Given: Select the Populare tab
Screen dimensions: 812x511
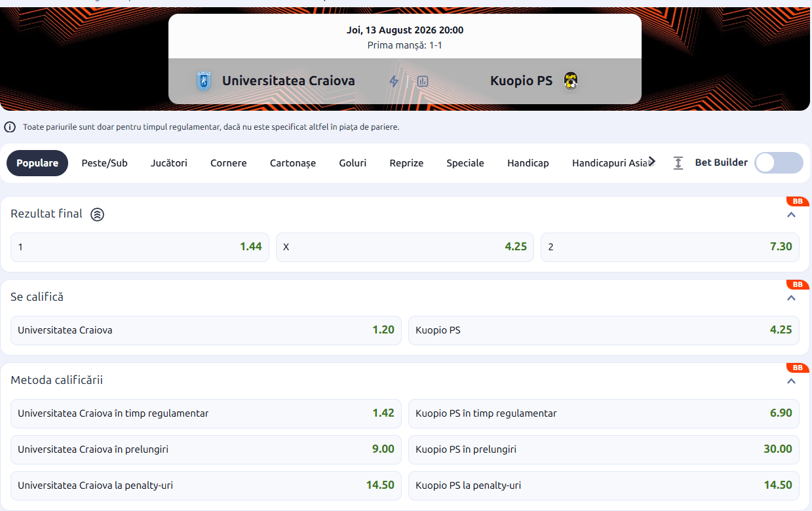Looking at the screenshot, I should pyautogui.click(x=37, y=163).
